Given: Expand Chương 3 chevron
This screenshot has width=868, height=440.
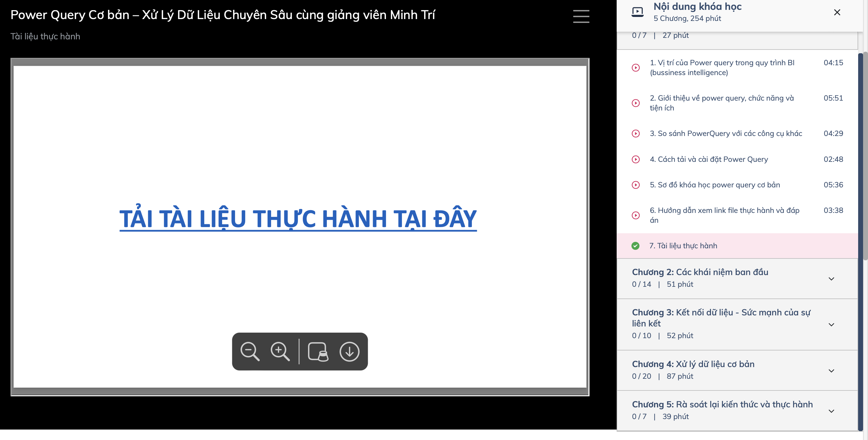Looking at the screenshot, I should [x=831, y=325].
